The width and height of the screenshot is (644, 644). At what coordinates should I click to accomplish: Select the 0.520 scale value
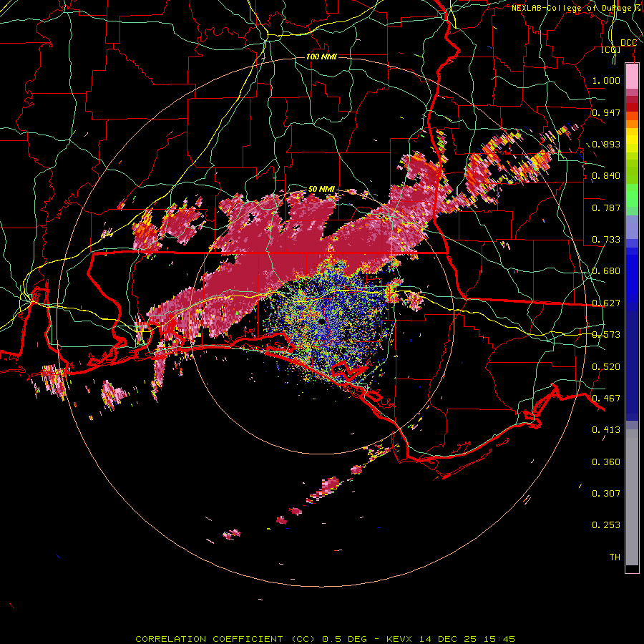[x=606, y=367]
